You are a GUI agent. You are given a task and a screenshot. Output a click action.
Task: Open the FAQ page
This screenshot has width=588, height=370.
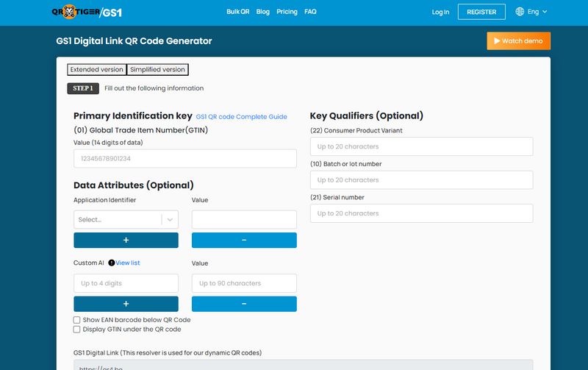[310, 12]
